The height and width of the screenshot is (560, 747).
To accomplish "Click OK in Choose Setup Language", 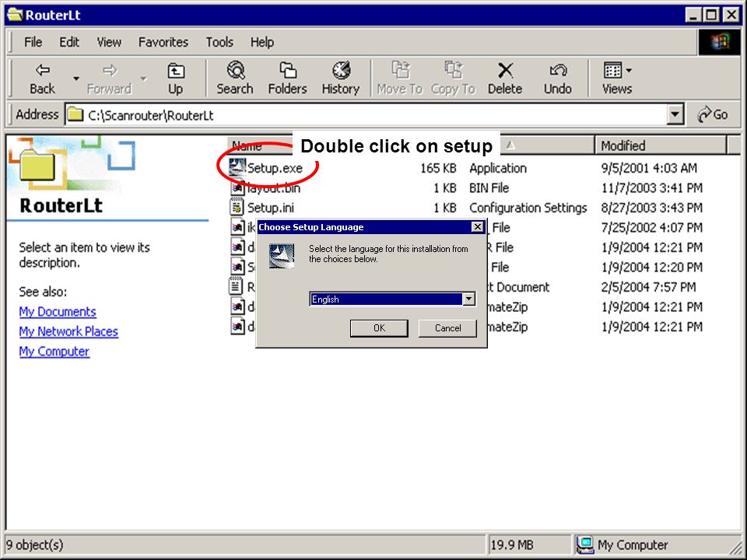I will click(379, 328).
